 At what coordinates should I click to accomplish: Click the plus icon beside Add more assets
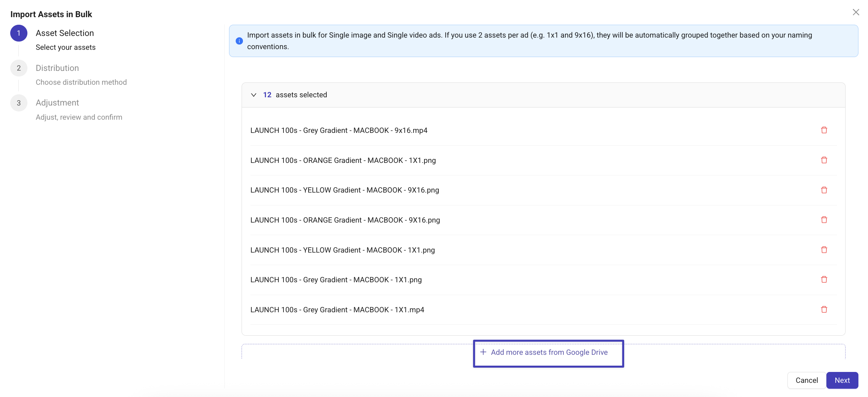pos(483,352)
